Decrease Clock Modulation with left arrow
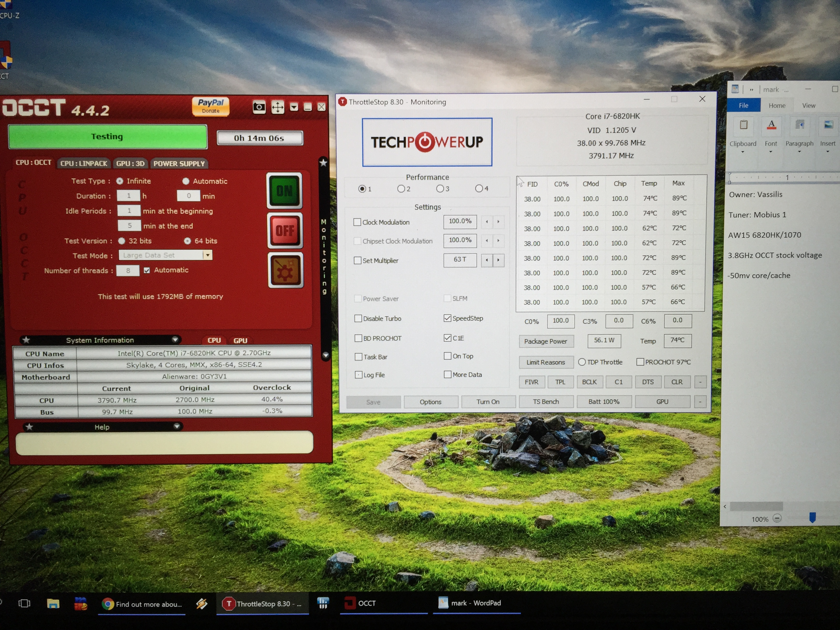The height and width of the screenshot is (630, 840). click(486, 221)
